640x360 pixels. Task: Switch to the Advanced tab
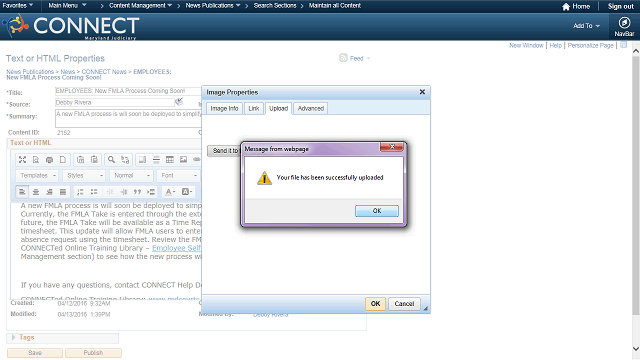(311, 109)
